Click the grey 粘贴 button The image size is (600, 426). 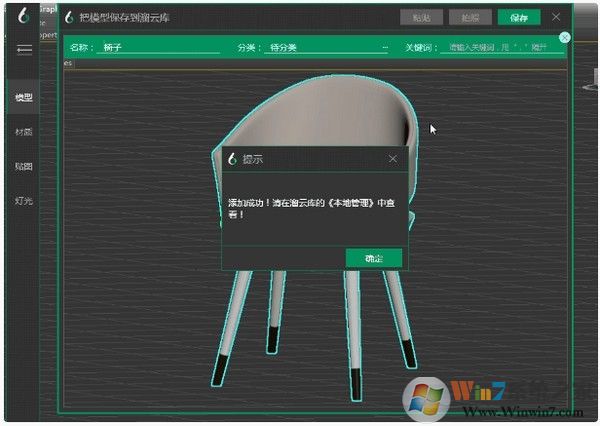(421, 17)
